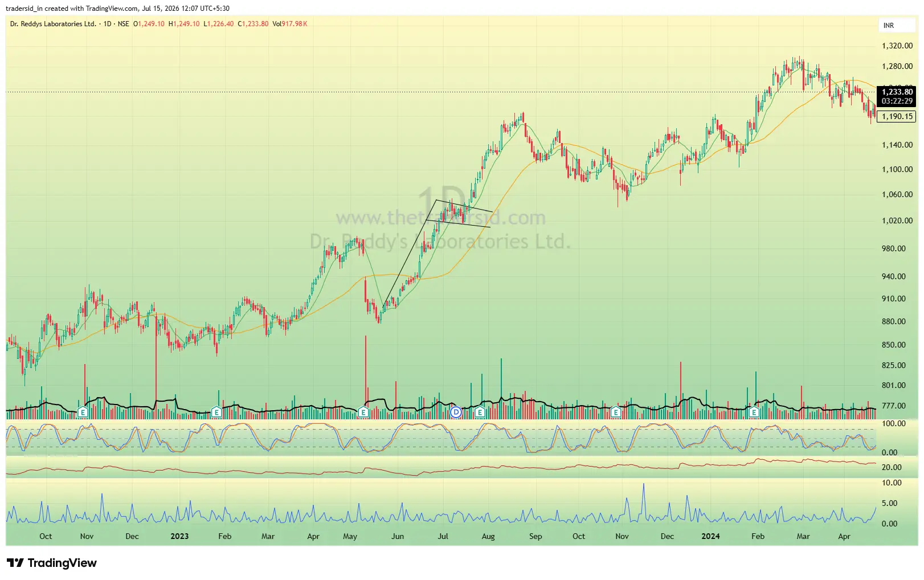Click the Aug label on time axis
This screenshot has width=924, height=580.
(488, 537)
